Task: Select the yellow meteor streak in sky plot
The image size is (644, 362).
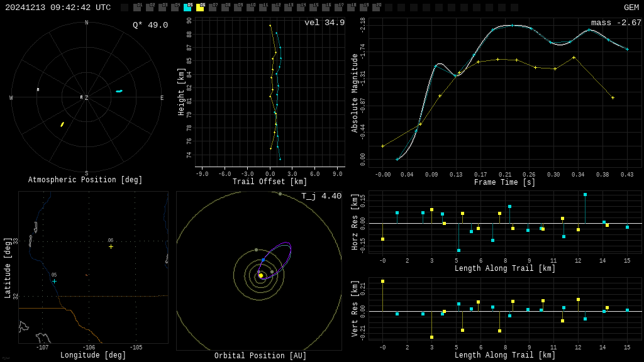Action: pyautogui.click(x=62, y=124)
